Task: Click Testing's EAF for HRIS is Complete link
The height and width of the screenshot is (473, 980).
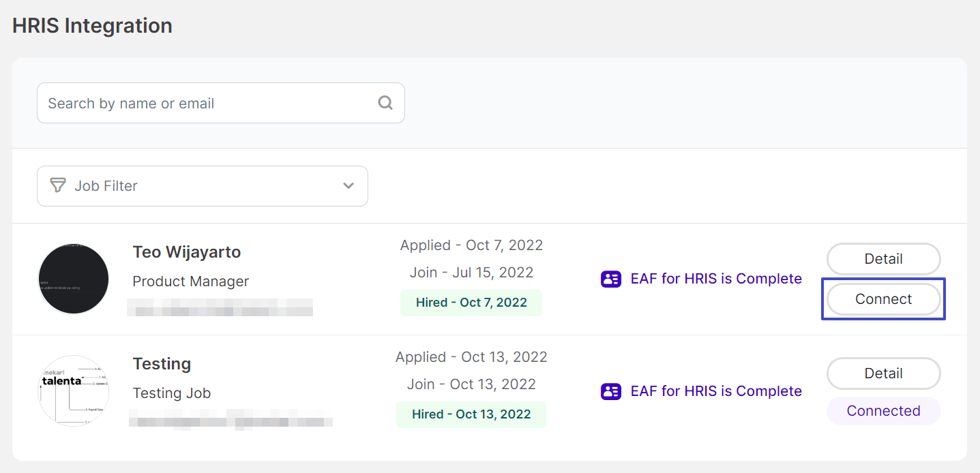Action: (x=715, y=391)
